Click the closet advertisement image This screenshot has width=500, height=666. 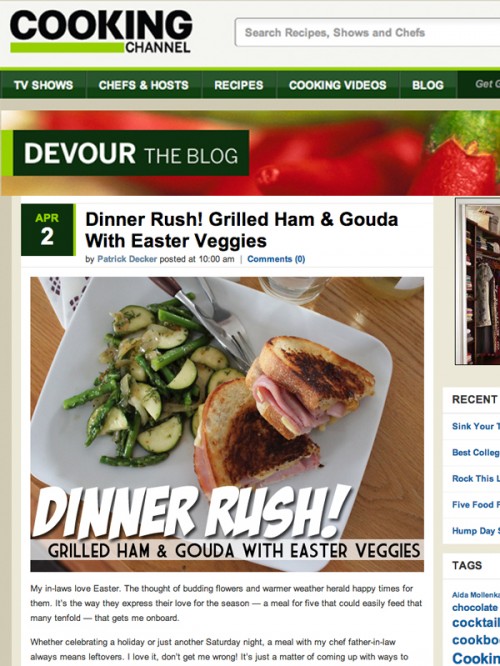pyautogui.click(x=478, y=282)
